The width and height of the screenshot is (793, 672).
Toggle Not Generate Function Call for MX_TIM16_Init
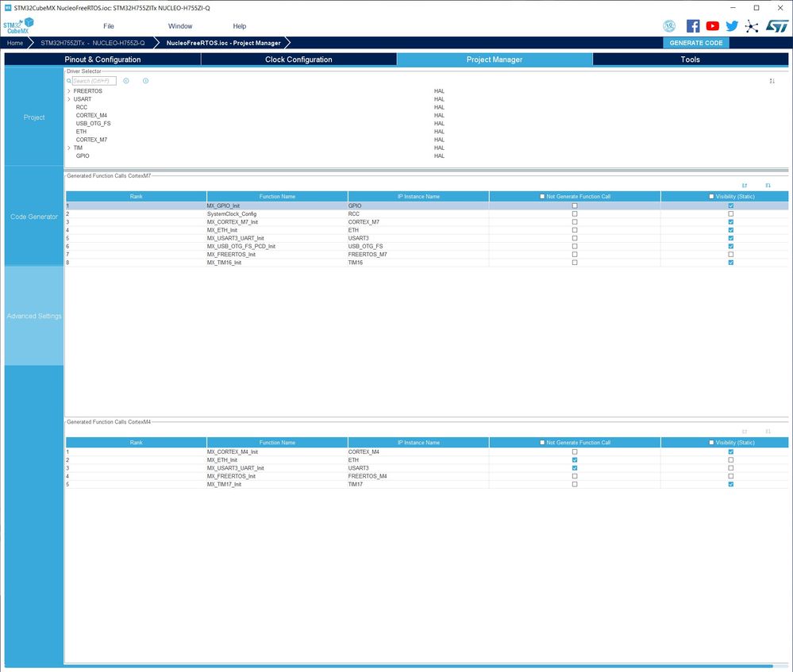click(575, 263)
